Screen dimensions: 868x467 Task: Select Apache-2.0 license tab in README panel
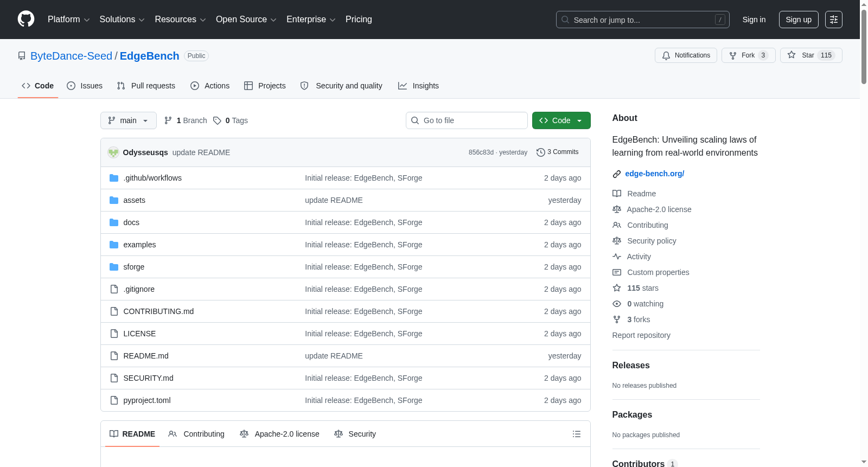point(279,434)
